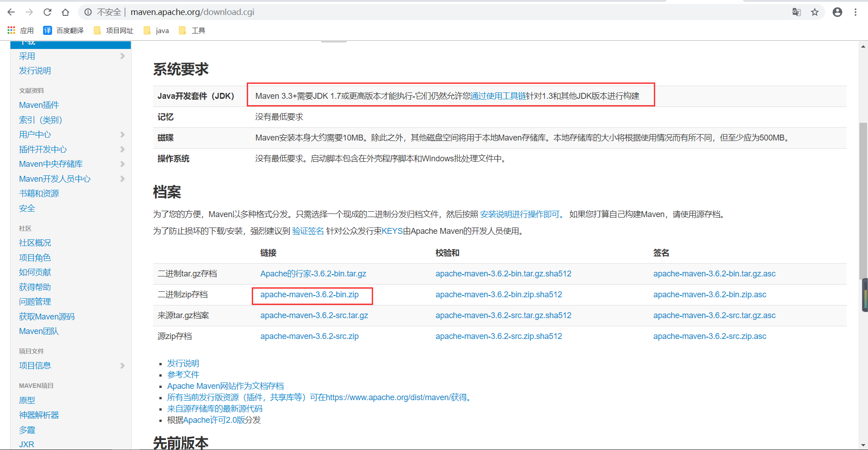This screenshot has height=450, width=868.
Task: Open the 工具 bookmark folder
Action: (x=192, y=30)
